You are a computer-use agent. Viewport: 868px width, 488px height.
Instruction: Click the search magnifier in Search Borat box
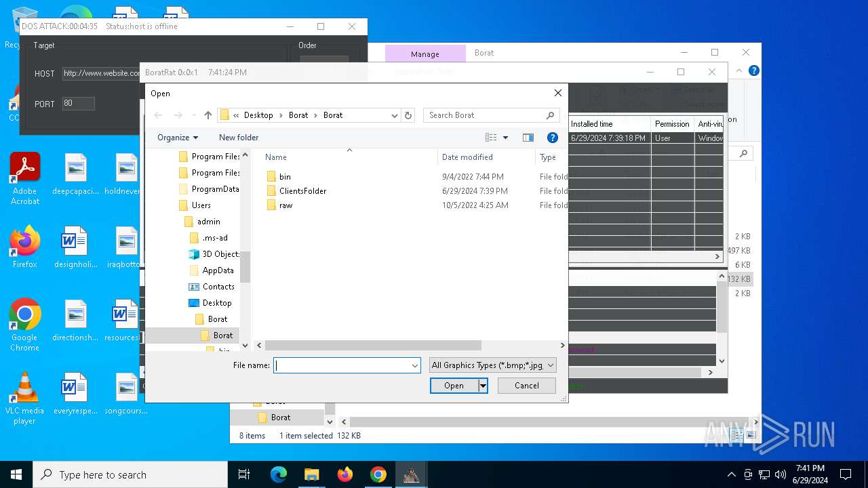coord(550,115)
